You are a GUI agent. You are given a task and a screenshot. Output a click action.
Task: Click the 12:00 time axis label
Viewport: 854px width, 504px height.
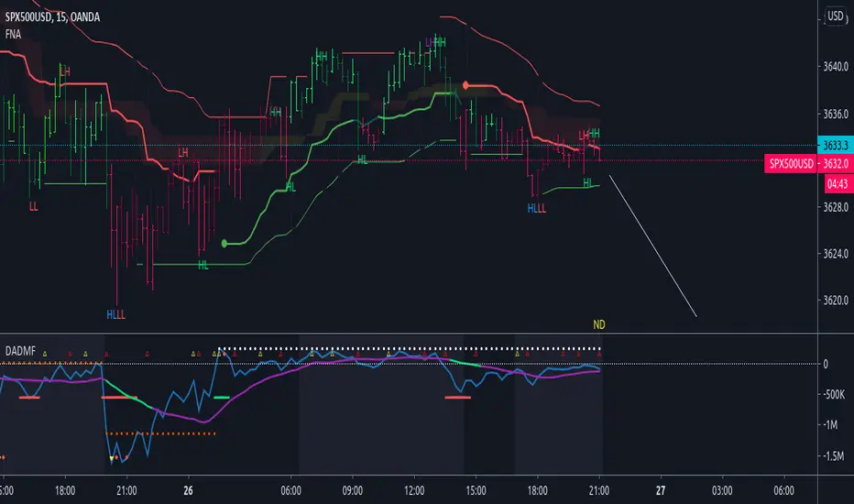[x=414, y=490]
